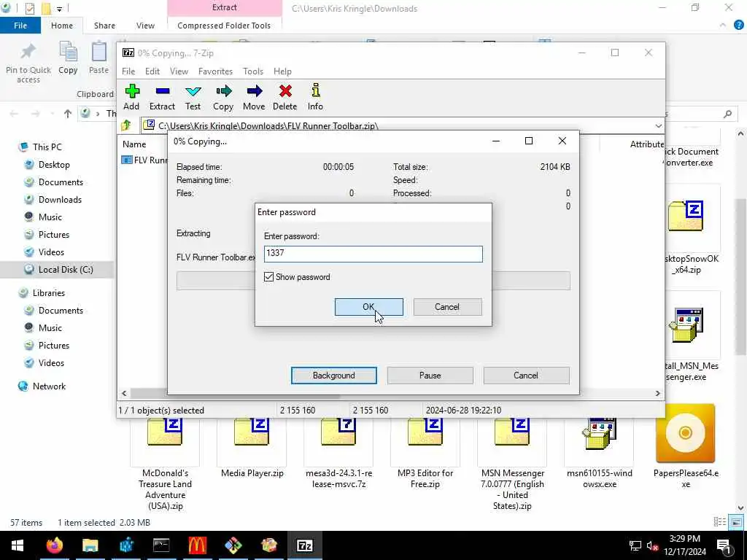
Task: Select the PapersPlease64.exe file icon
Action: pyautogui.click(x=686, y=433)
